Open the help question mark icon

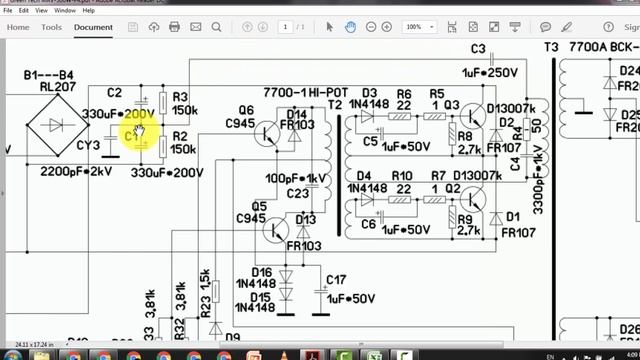click(x=609, y=27)
